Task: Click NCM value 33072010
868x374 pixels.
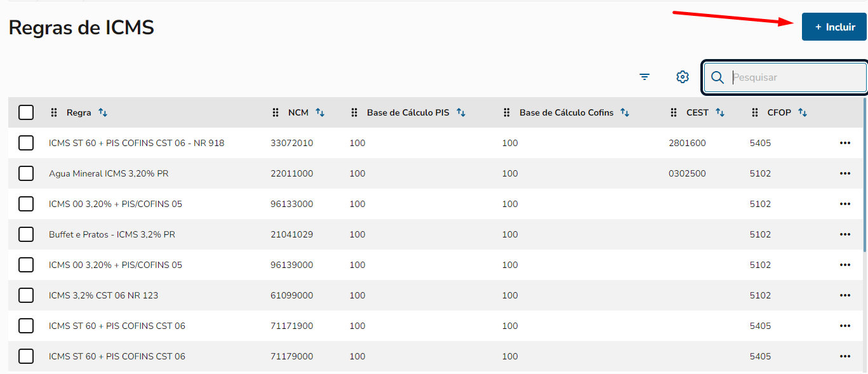Action: [291, 143]
